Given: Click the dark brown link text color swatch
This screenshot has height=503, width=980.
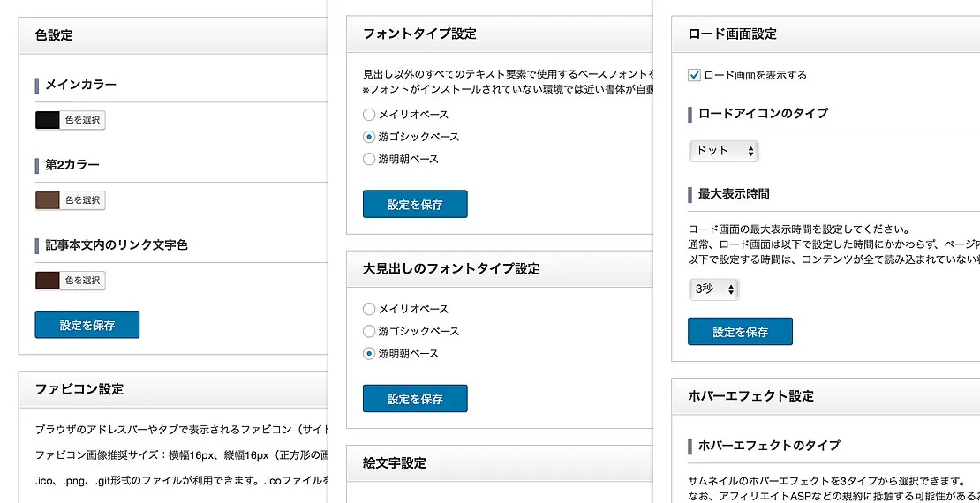Looking at the screenshot, I should (48, 281).
